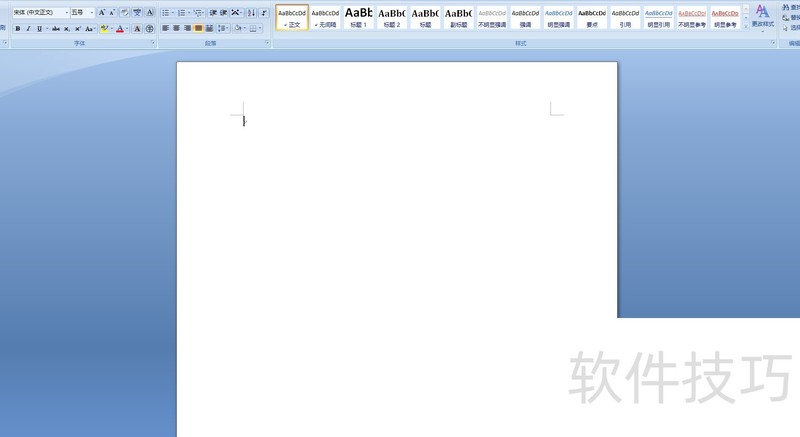
Task: Apply the 副标题 (Subtitle) style
Action: click(458, 17)
